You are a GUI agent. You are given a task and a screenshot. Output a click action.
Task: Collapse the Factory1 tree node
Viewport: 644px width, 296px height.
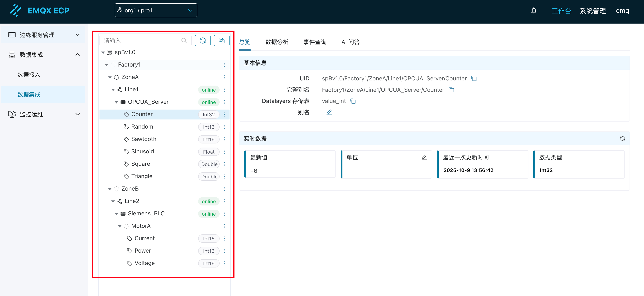tap(107, 65)
